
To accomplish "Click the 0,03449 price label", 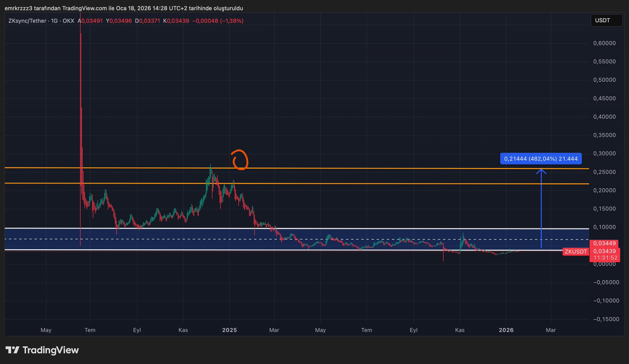I will [x=604, y=243].
